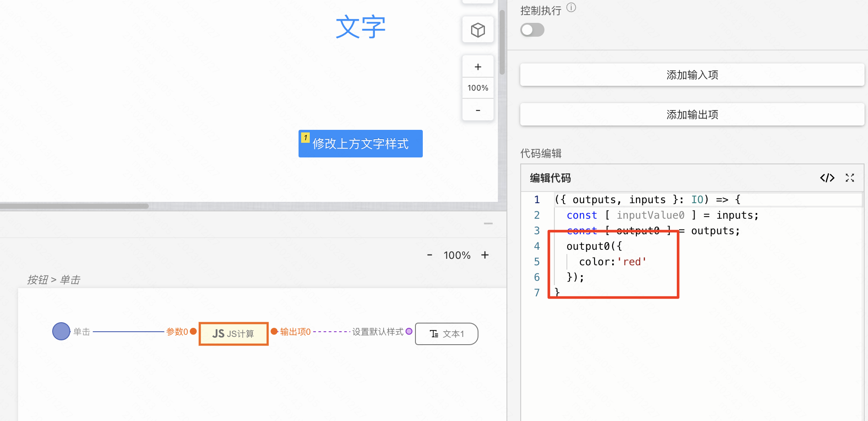Select the 单击 event start node
The height and width of the screenshot is (421, 868).
61,331
